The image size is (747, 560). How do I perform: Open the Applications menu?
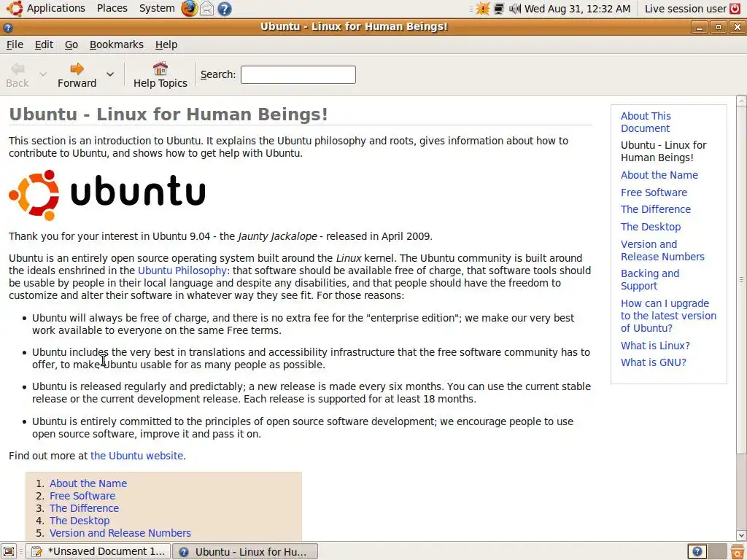(55, 8)
